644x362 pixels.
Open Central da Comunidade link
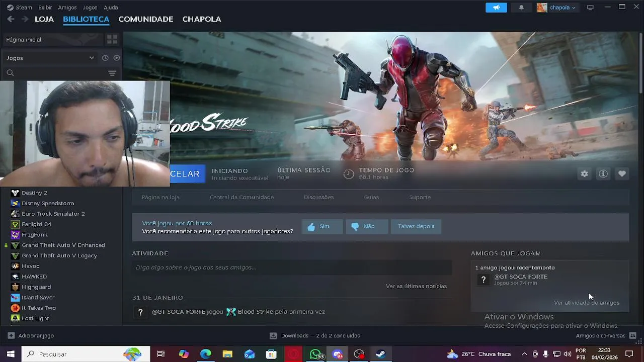click(x=242, y=197)
